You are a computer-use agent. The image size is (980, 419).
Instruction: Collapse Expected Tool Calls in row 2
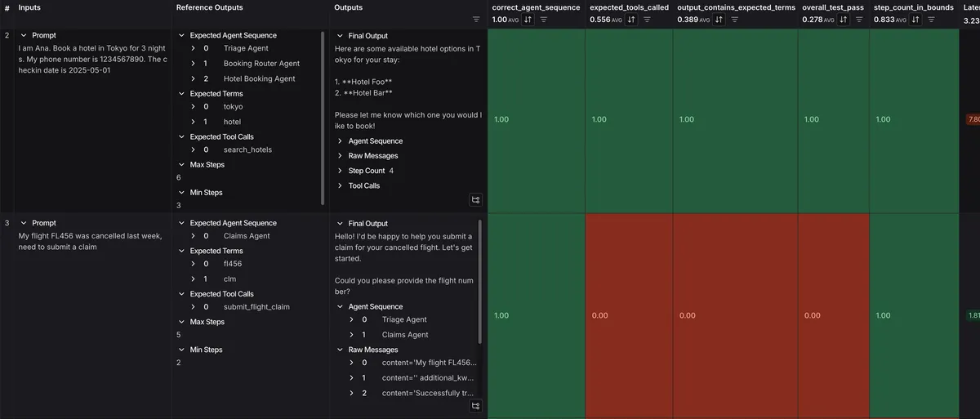[x=181, y=137]
